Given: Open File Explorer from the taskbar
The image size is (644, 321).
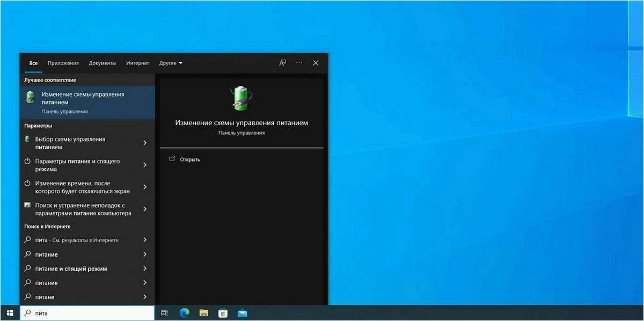Looking at the screenshot, I should [203, 313].
